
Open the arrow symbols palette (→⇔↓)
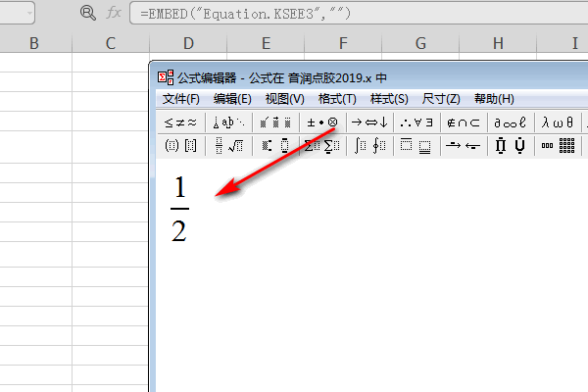pyautogui.click(x=369, y=122)
